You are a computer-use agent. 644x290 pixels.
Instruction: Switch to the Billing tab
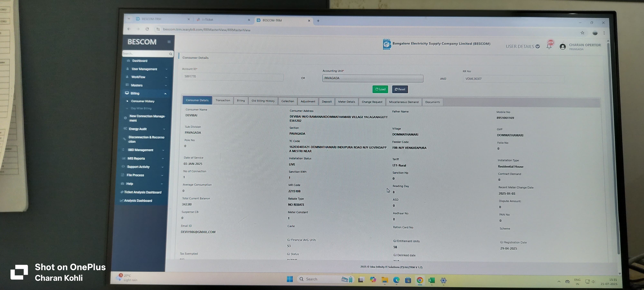point(241,101)
